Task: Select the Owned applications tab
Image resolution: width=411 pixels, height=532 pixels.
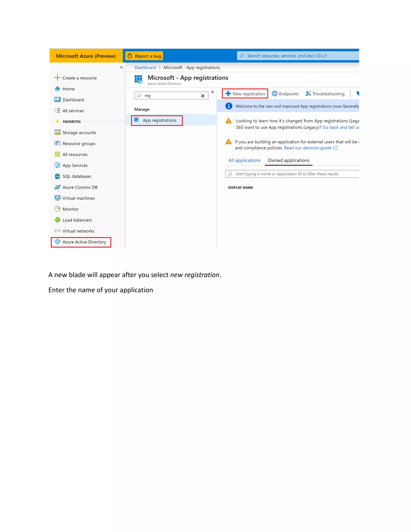Action: point(288,160)
